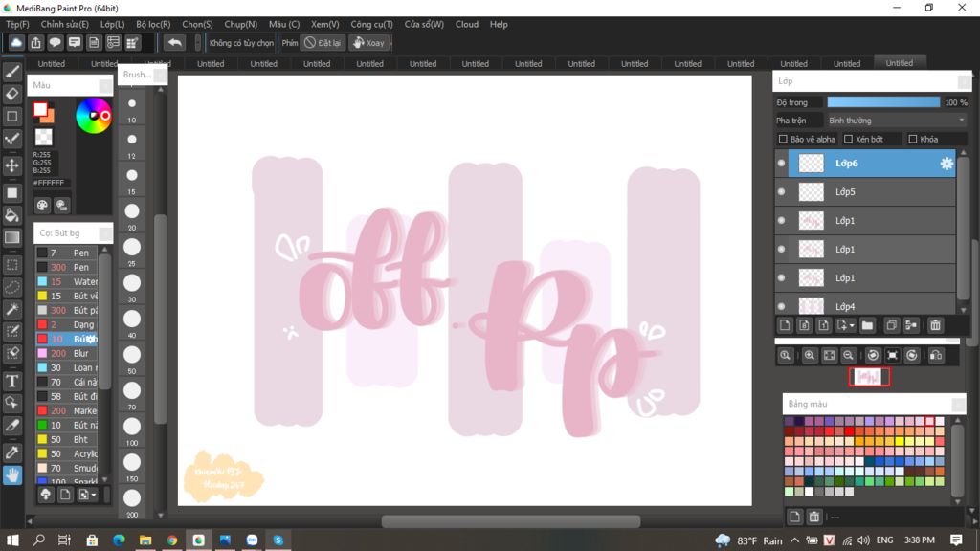This screenshot has height=551, width=980.
Task: Click the white foreground color swatch
Action: (40, 109)
